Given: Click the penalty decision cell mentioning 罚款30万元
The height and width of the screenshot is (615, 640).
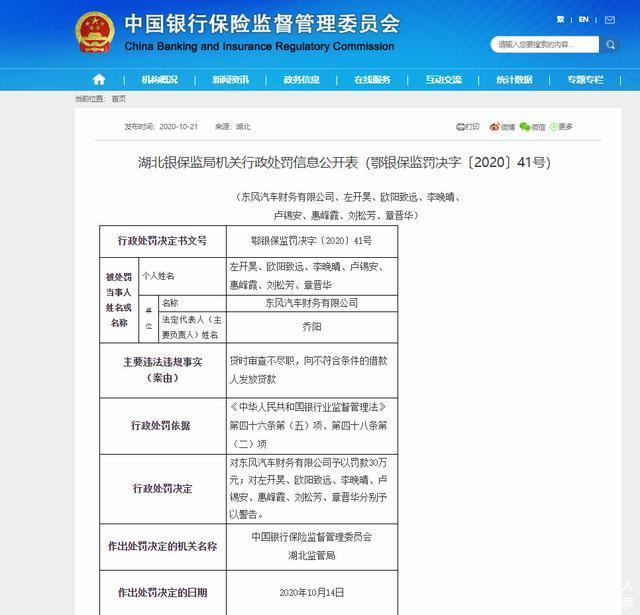Looking at the screenshot, I should tap(312, 489).
